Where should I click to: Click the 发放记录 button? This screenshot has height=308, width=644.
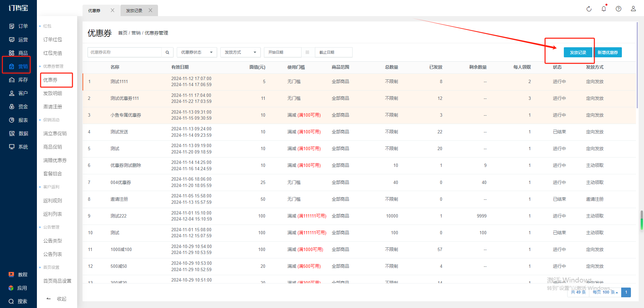coord(578,52)
